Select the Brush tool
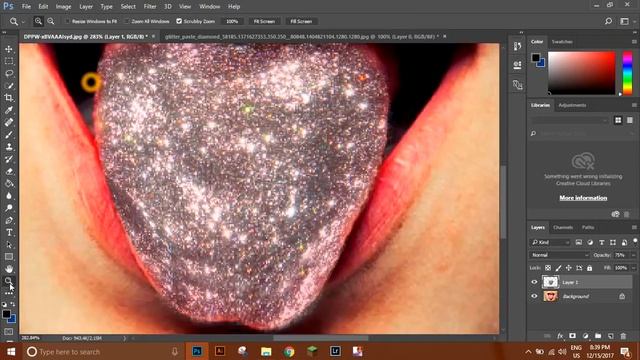The image size is (640, 360). point(9,135)
